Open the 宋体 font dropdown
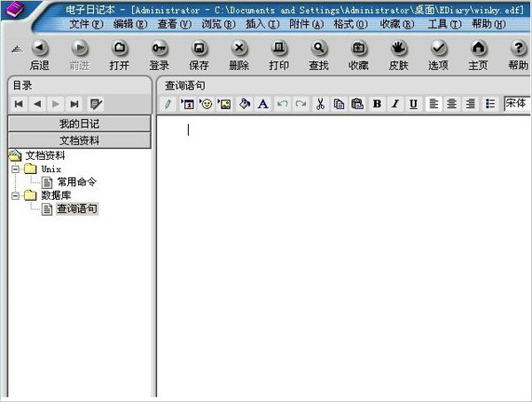 pyautogui.click(x=517, y=103)
